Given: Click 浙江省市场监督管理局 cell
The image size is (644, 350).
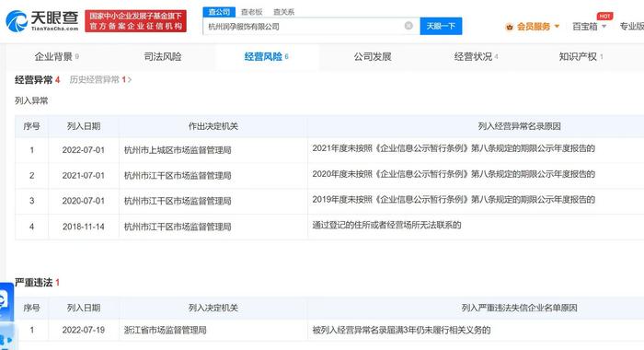Looking at the screenshot, I should [x=165, y=330].
